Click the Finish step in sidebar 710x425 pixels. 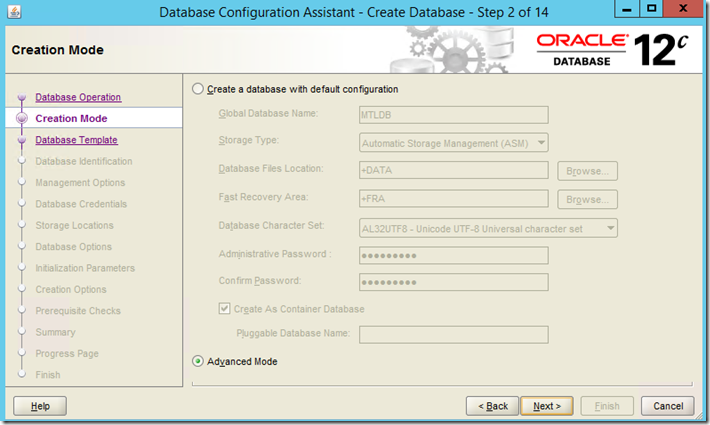click(x=48, y=375)
